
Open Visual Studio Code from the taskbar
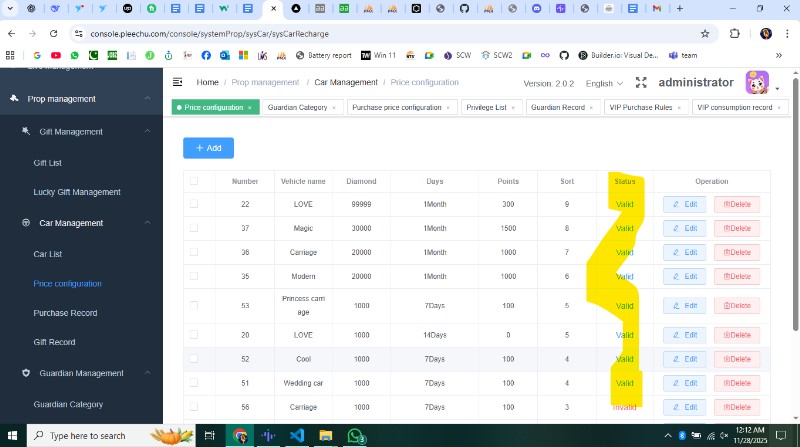pyautogui.click(x=297, y=436)
